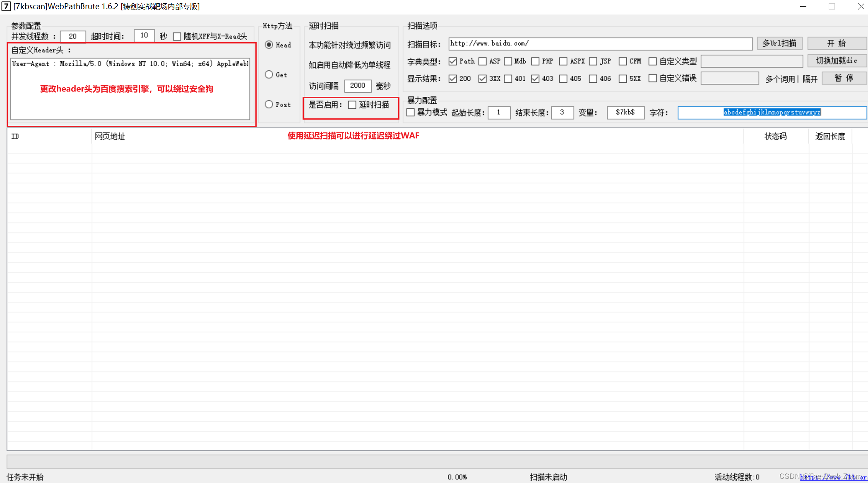The width and height of the screenshot is (868, 483).
Task: Click the 超时时间 timeout field
Action: click(x=144, y=36)
